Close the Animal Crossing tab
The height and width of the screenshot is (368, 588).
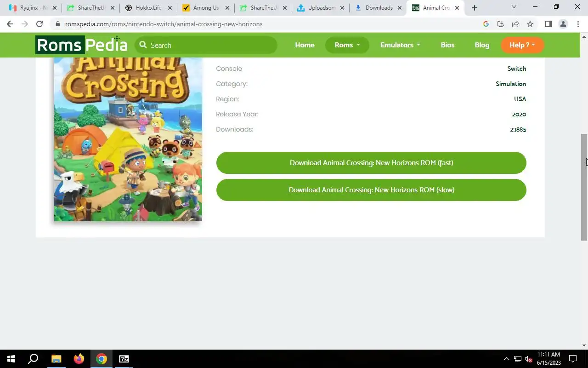[x=457, y=8]
